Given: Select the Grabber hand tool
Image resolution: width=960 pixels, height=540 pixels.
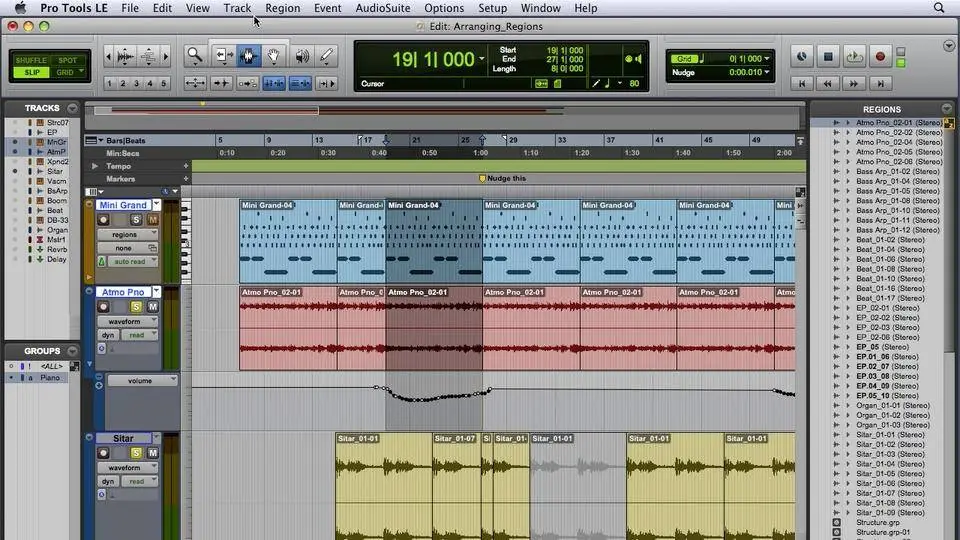Looking at the screenshot, I should 274,56.
